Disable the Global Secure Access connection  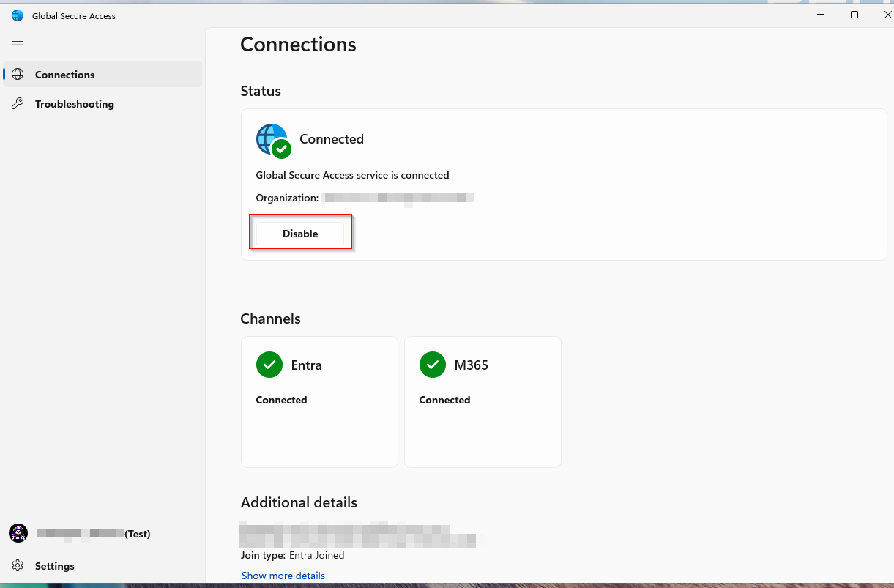300,234
